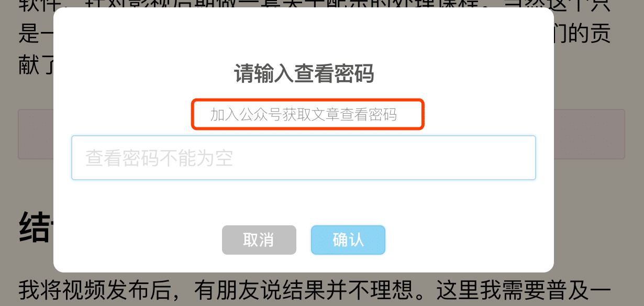Click blank space between 取消 and 确认
This screenshot has height=306, width=644.
[x=304, y=240]
